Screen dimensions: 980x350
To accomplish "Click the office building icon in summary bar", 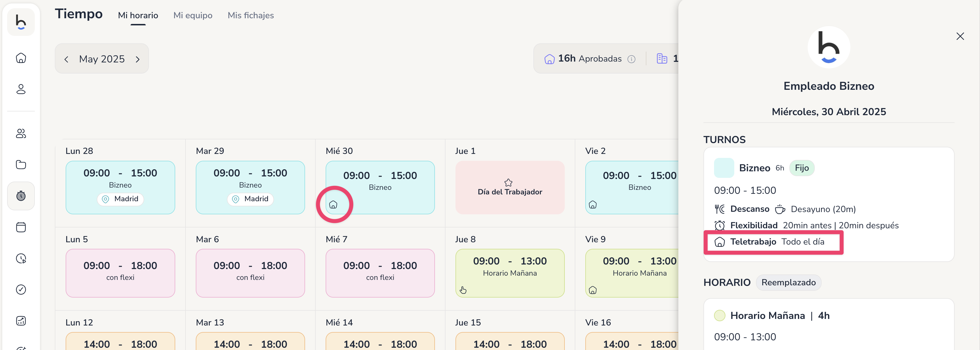I will point(662,58).
